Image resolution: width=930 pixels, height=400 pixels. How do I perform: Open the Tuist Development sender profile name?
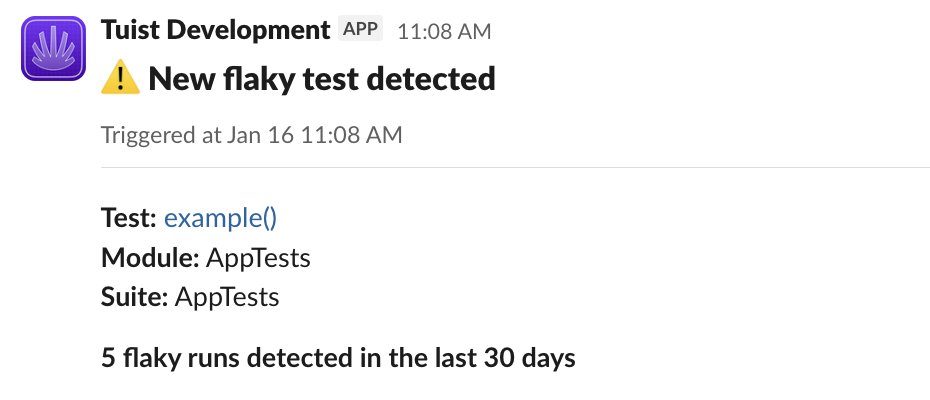[215, 30]
